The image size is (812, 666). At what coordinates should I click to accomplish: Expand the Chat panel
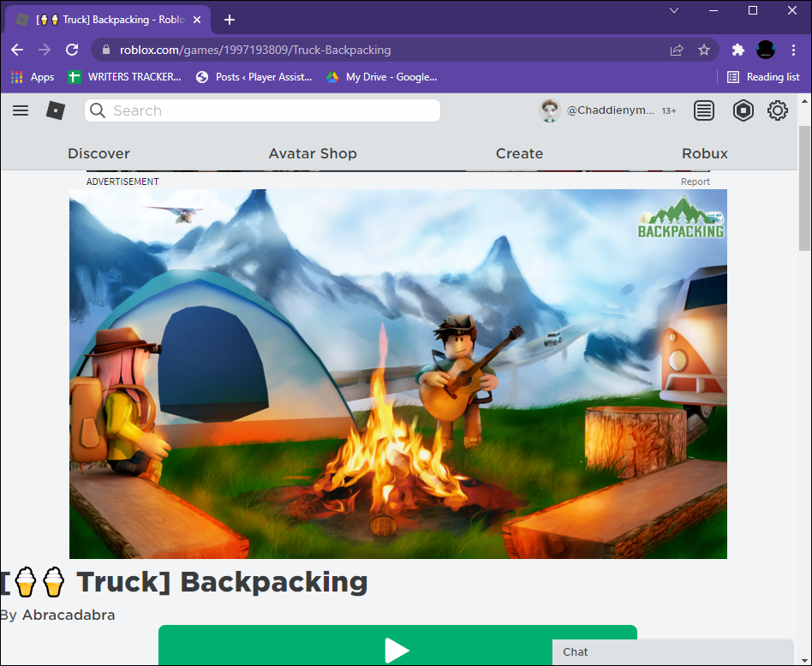pyautogui.click(x=672, y=652)
